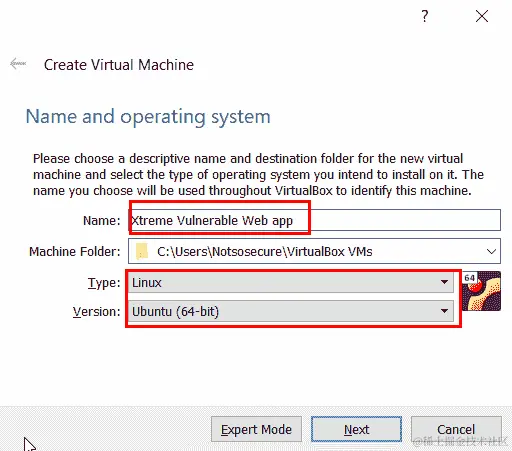
Task: Click the Machine Folder: label
Action: tap(75, 251)
